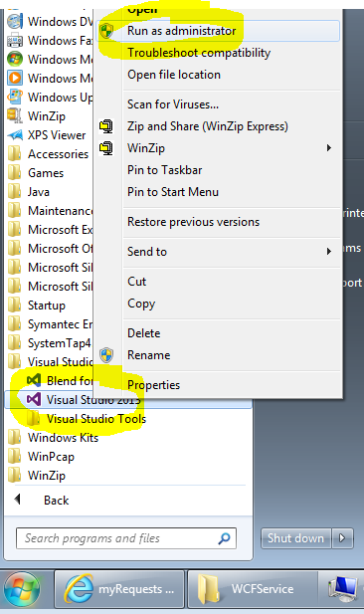Select Zip and Share (WinZip Express)

[208, 126]
